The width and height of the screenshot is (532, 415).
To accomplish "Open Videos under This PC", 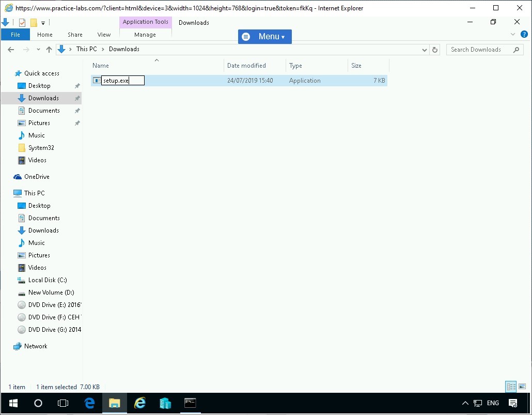I will [37, 268].
